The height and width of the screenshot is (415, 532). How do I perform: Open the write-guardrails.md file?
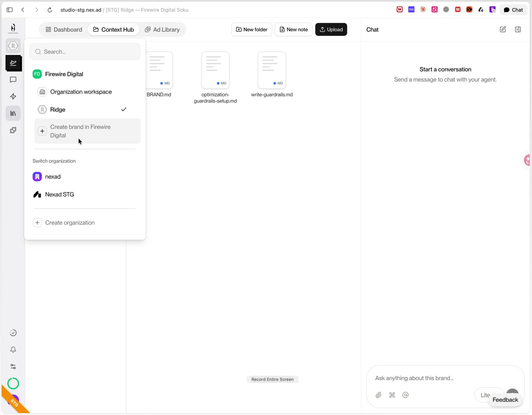click(x=272, y=74)
